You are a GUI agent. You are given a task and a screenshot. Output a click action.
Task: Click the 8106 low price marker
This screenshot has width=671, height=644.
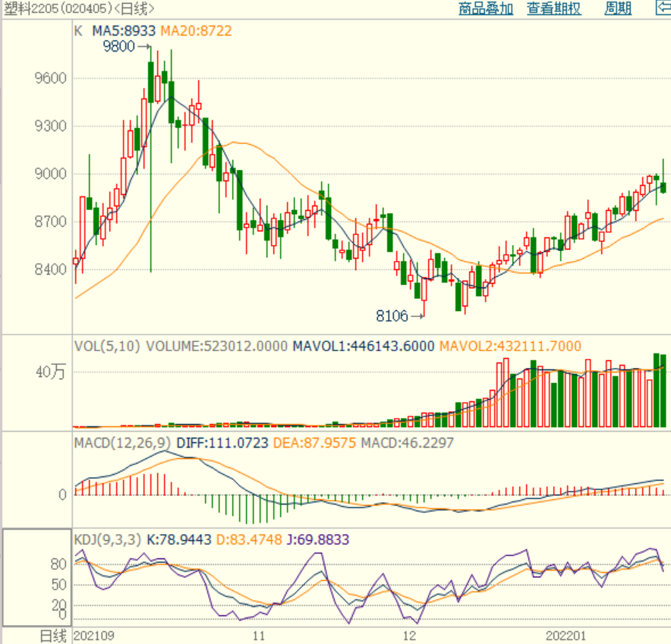pos(392,316)
